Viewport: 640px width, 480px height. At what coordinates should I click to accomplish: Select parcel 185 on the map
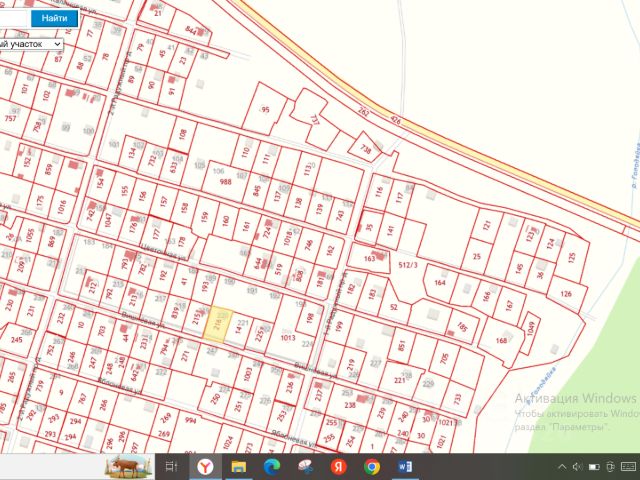[462, 327]
